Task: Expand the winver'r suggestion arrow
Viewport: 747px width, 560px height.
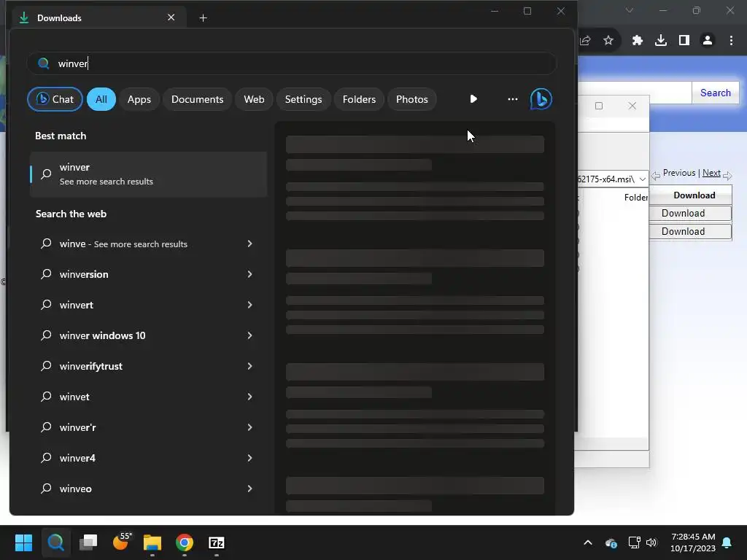Action: pos(249,427)
